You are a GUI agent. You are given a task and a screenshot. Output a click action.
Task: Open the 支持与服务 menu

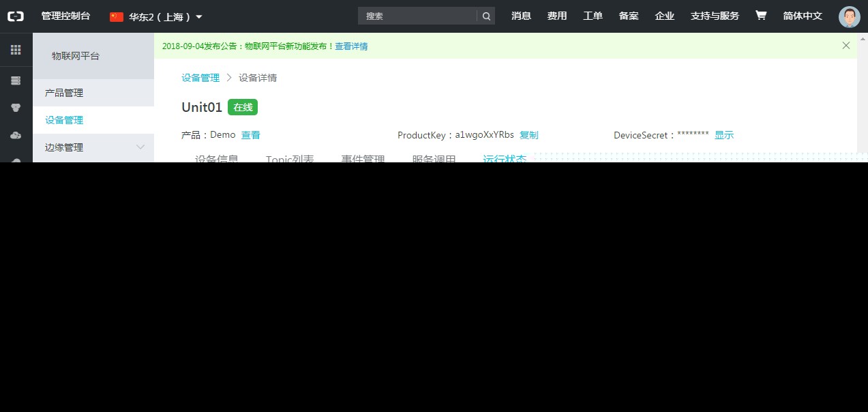[715, 16]
